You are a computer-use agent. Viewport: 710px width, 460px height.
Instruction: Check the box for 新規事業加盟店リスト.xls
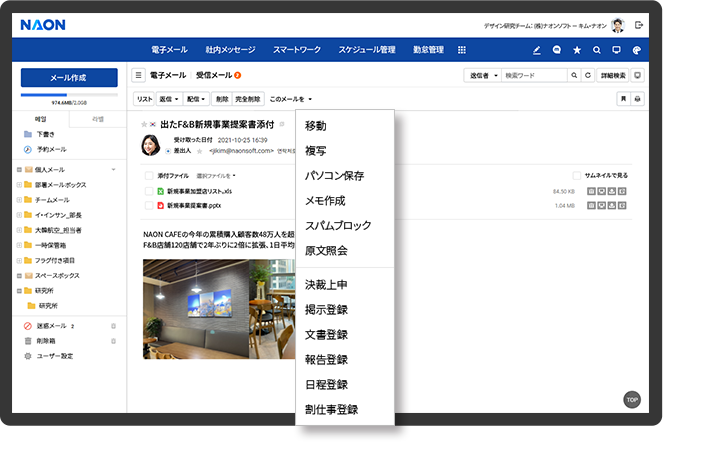(148, 190)
